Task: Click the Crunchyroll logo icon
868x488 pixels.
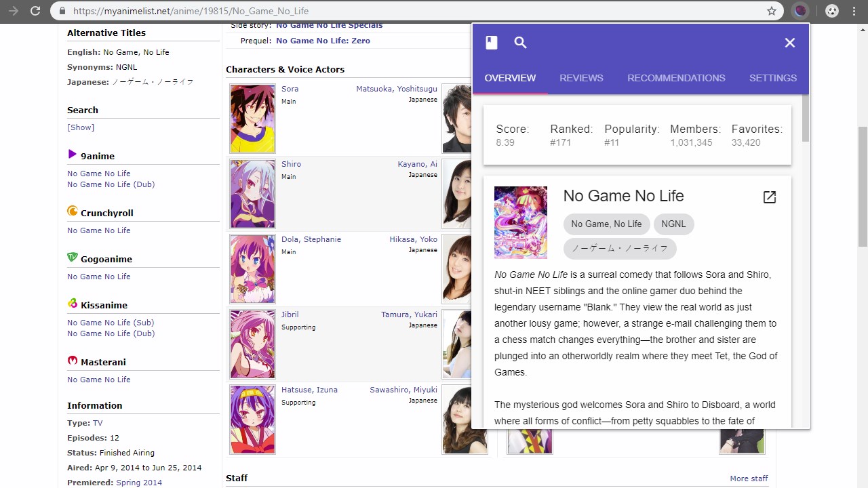Action: pos(73,211)
